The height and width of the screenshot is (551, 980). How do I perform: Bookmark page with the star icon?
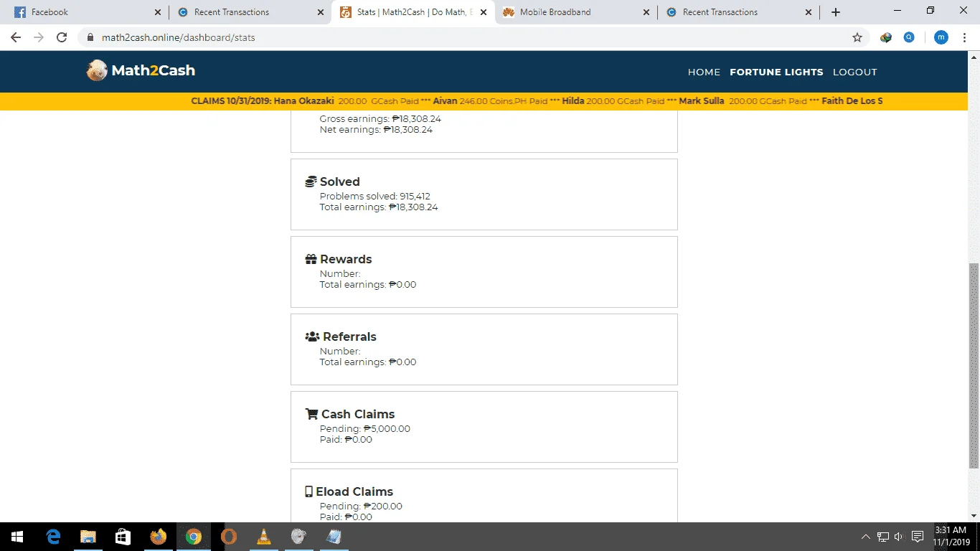click(857, 37)
